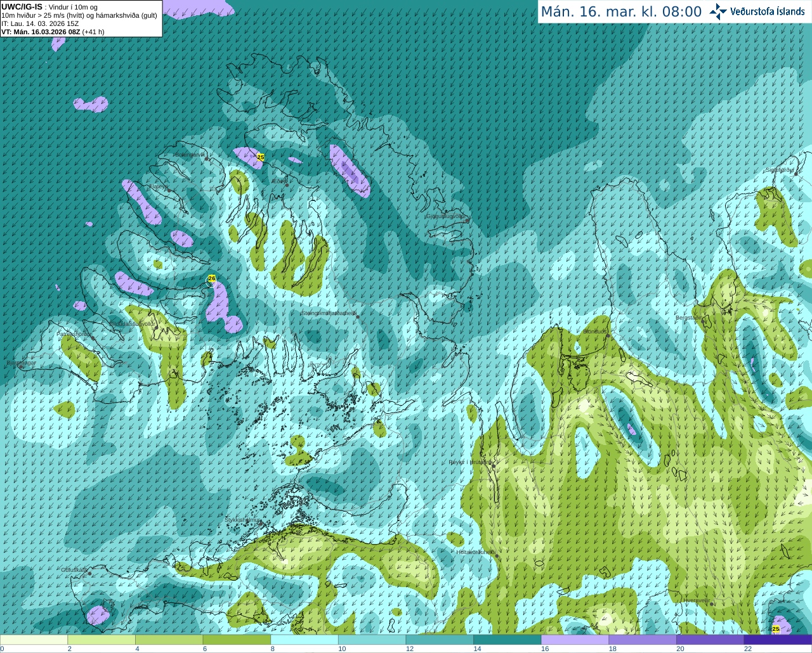Pick the 10–12 m/s legend swatch
The image size is (812, 653).
372,640
